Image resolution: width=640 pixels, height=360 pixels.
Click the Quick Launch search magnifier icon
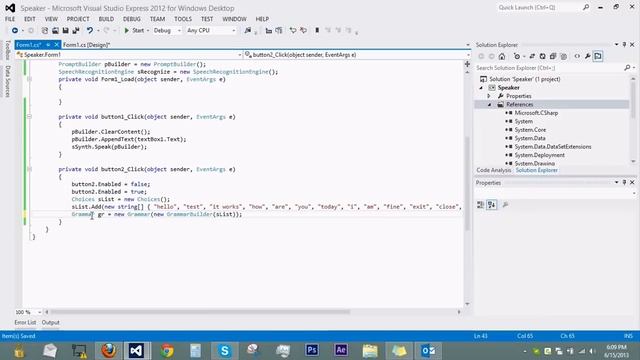click(x=586, y=7)
